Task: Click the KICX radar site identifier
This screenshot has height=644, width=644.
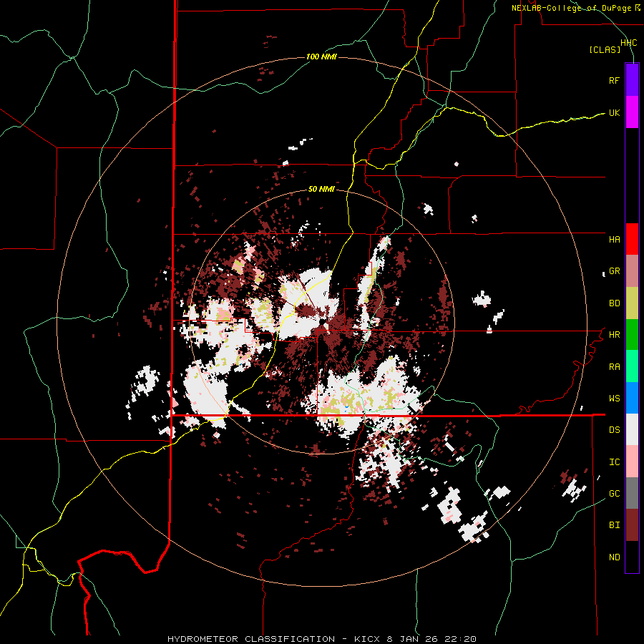Action: point(367,639)
